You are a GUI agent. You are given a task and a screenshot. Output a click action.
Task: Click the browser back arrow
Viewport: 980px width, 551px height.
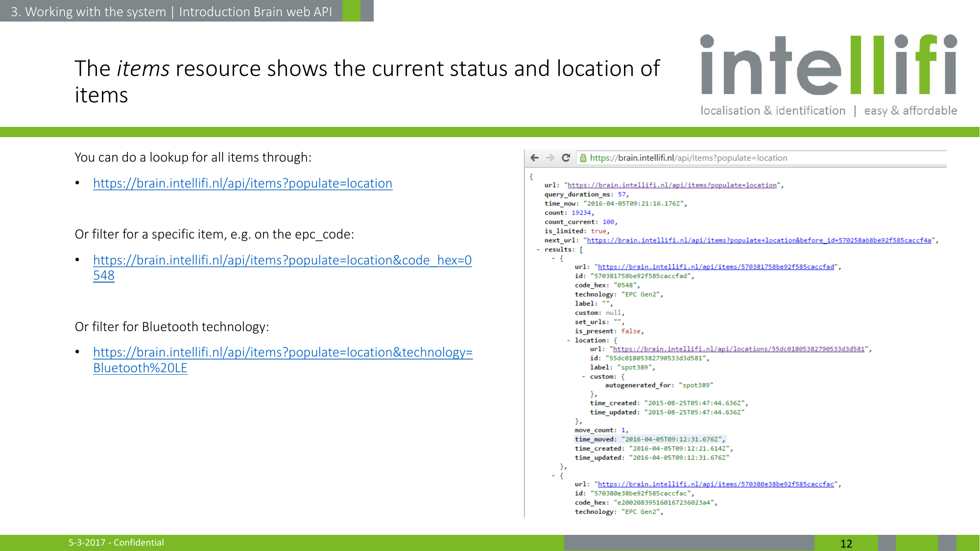534,158
